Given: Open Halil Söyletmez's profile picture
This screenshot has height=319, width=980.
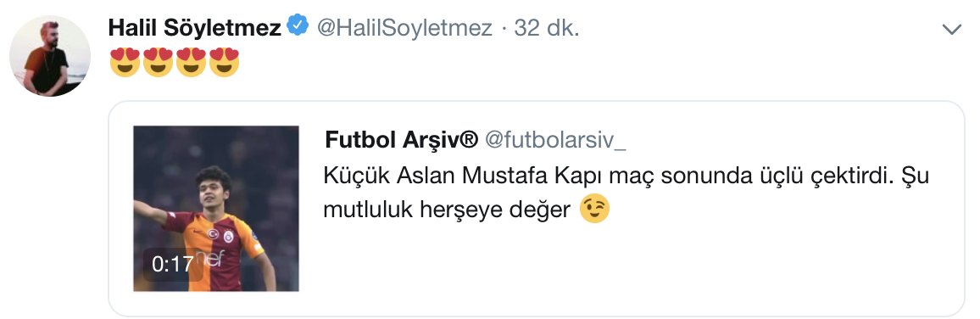Looking at the screenshot, I should click(50, 56).
